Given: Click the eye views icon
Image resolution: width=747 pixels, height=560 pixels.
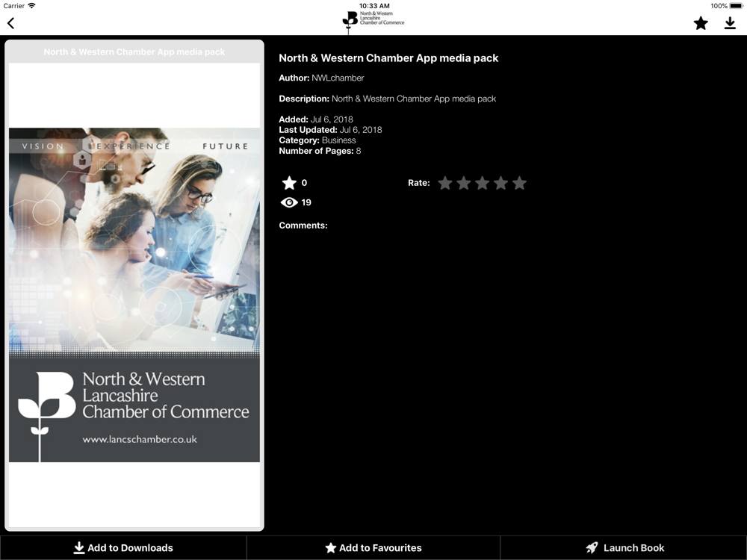Looking at the screenshot, I should tap(289, 202).
